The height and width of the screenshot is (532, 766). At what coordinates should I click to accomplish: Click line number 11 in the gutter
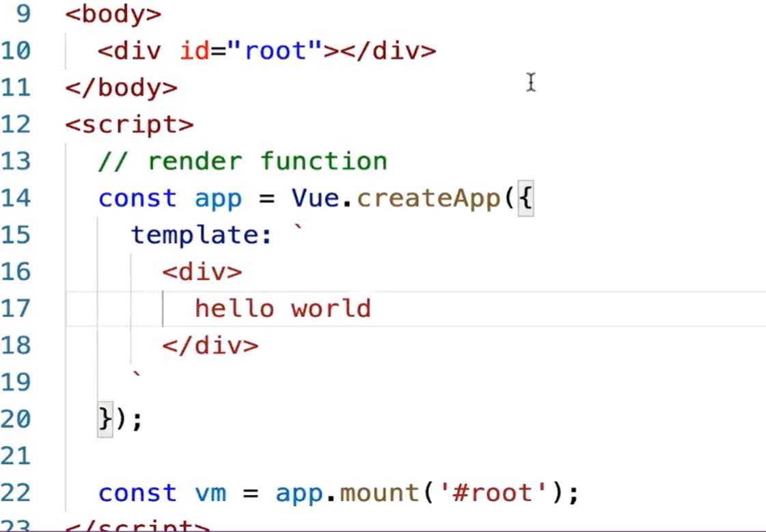16,87
